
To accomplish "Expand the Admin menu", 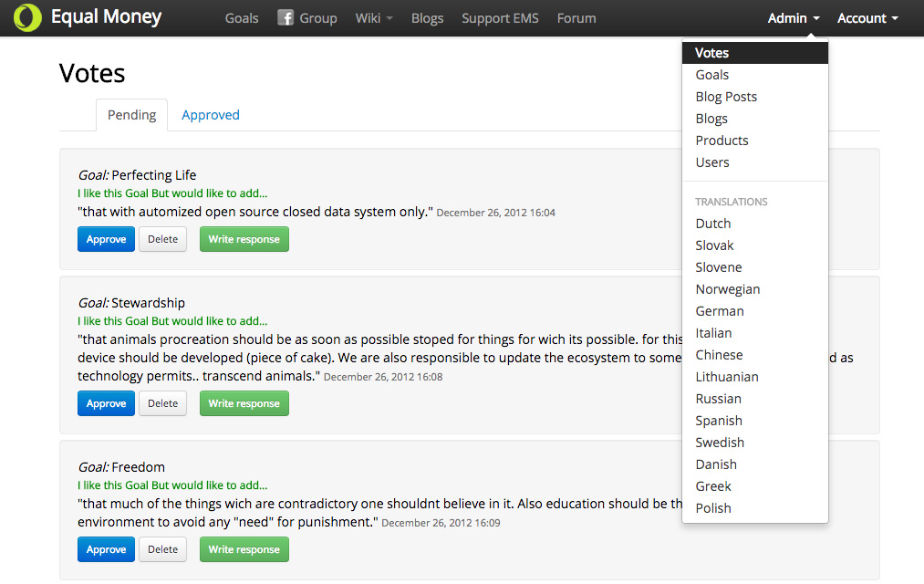I will point(792,17).
